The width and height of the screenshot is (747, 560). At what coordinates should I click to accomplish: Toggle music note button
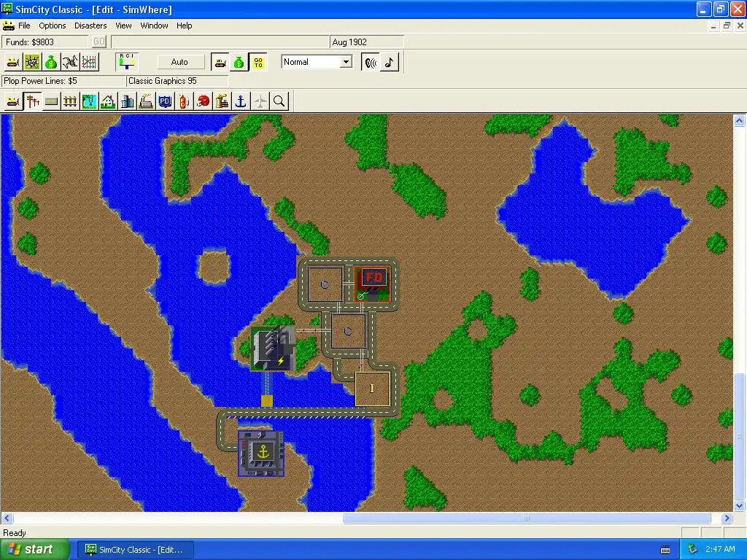click(x=390, y=63)
